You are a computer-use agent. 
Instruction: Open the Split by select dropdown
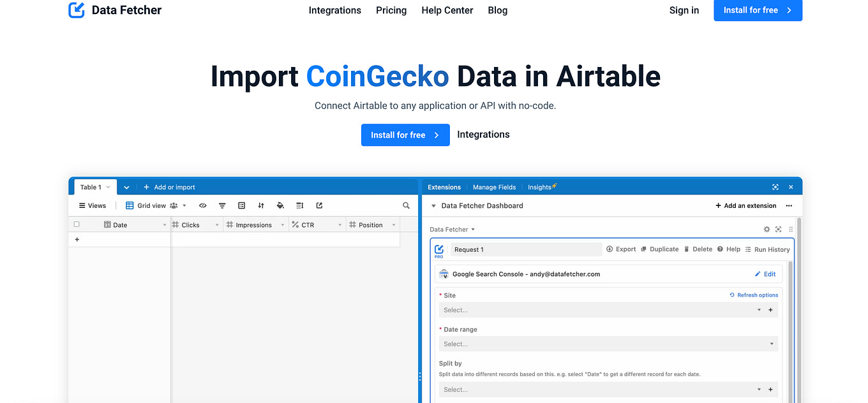[601, 390]
